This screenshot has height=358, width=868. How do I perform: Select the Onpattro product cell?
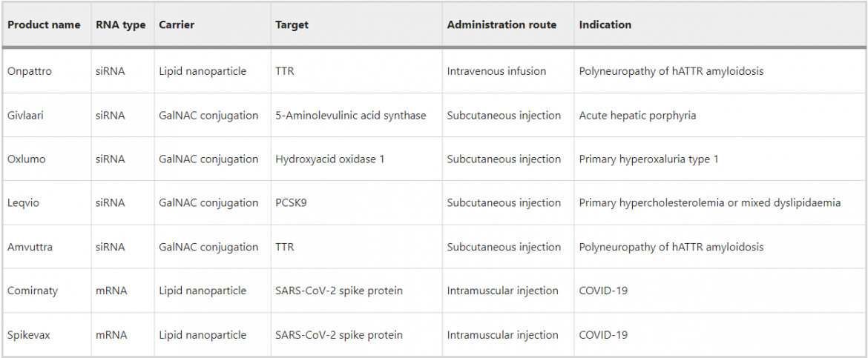[30, 71]
